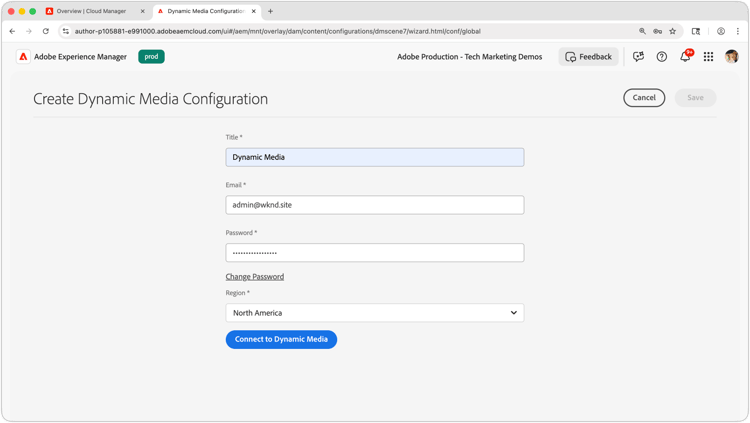Click the Adobe Experience Manager logo

[23, 57]
